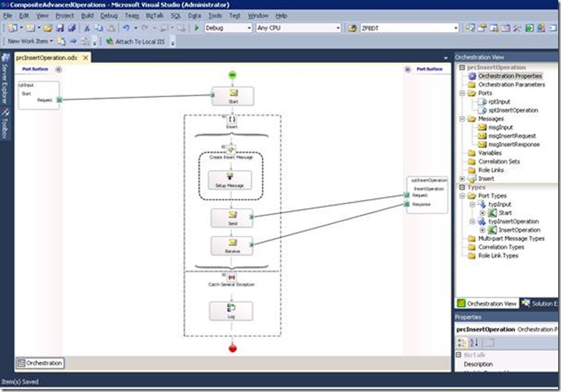Collapse typInput port type node
561x392 pixels.
[472, 205]
